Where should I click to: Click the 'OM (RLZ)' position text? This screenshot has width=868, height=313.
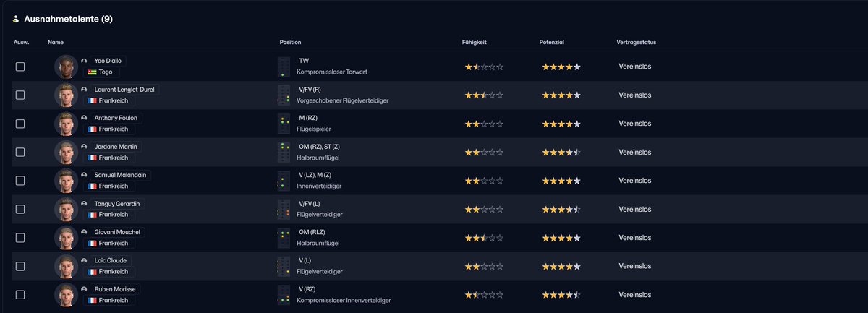coord(312,232)
